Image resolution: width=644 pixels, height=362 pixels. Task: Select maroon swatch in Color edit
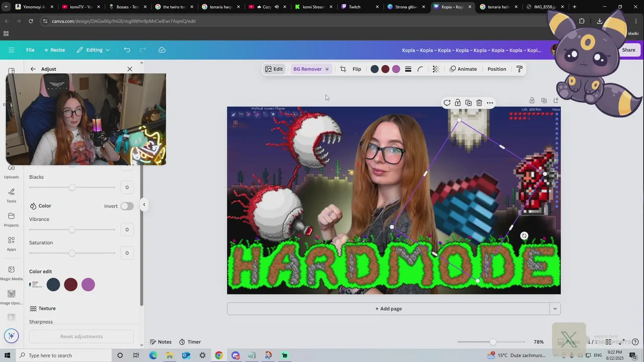pos(71,285)
